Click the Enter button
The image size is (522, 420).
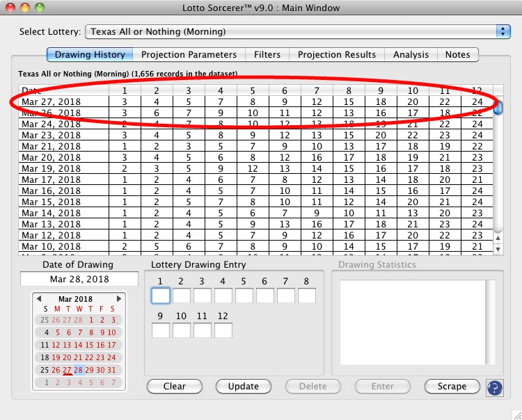click(383, 386)
